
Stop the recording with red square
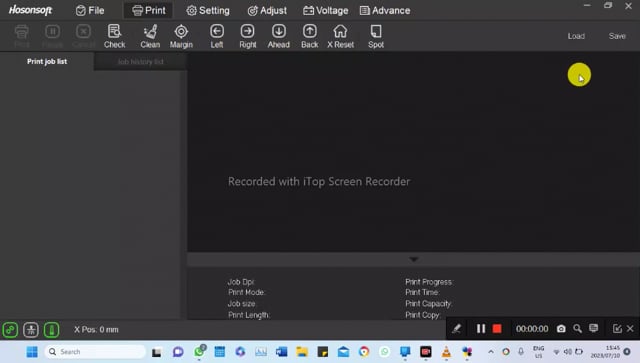tap(497, 329)
